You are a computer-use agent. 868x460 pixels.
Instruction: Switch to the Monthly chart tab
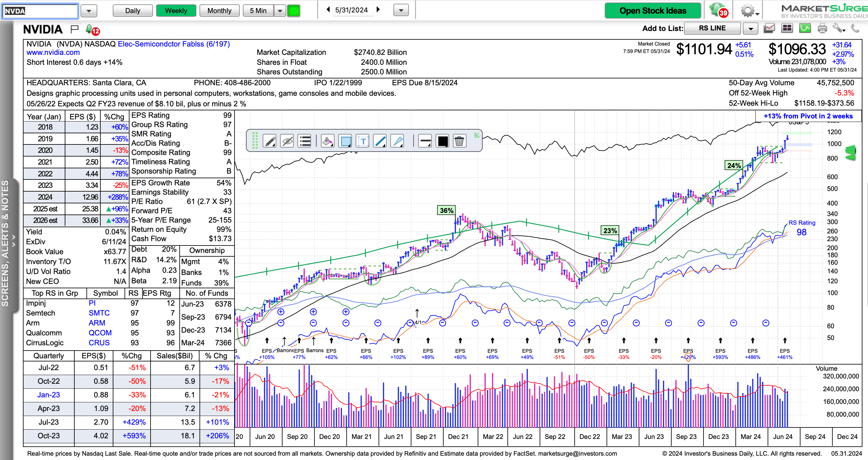pyautogui.click(x=219, y=11)
